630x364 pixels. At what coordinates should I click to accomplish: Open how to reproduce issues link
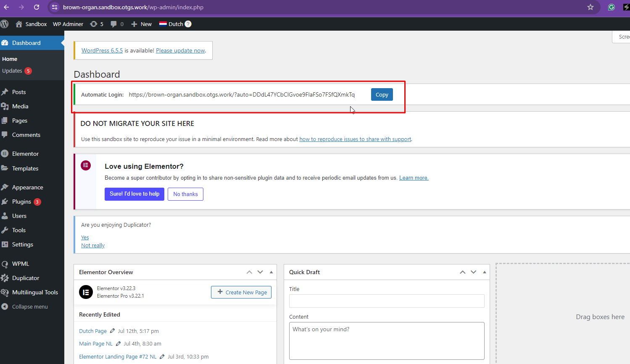click(x=355, y=139)
